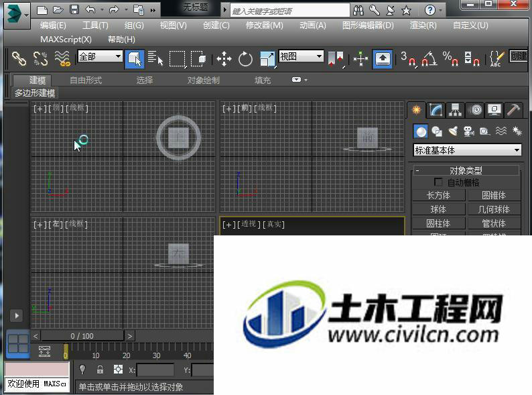Open the 工具(T) menu
The image size is (532, 395).
(x=95, y=25)
